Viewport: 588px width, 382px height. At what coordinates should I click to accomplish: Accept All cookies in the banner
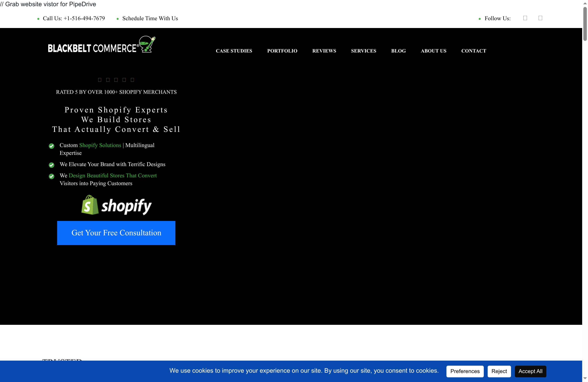530,371
